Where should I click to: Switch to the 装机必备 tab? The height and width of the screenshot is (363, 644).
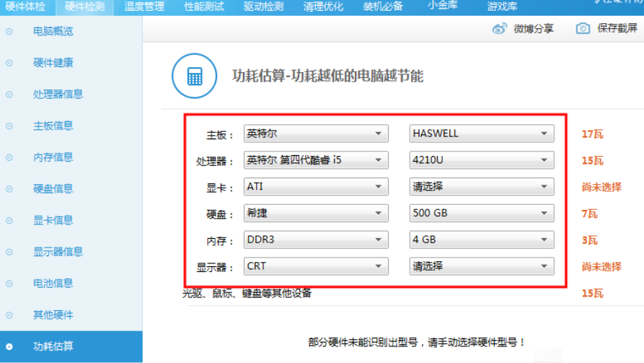[x=383, y=6]
